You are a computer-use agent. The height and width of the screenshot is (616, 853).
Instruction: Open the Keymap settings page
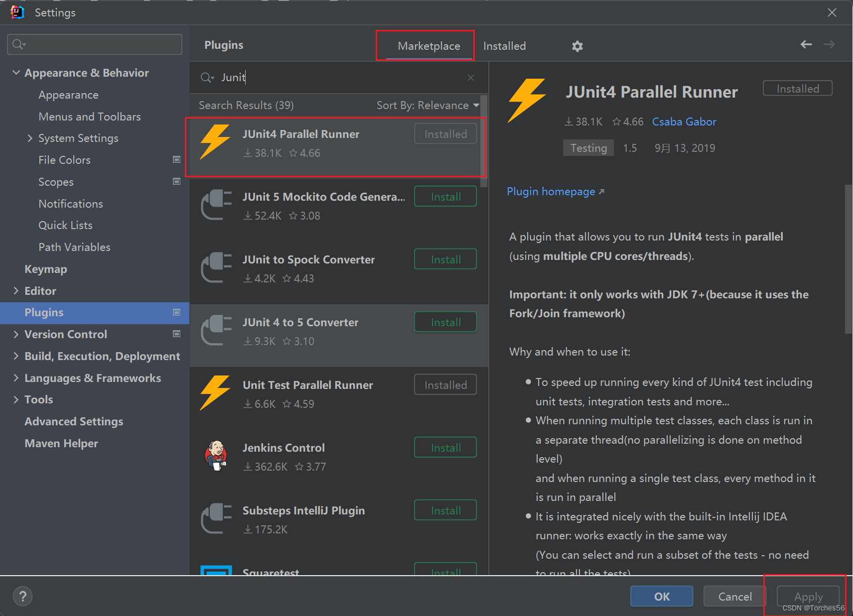coord(46,269)
